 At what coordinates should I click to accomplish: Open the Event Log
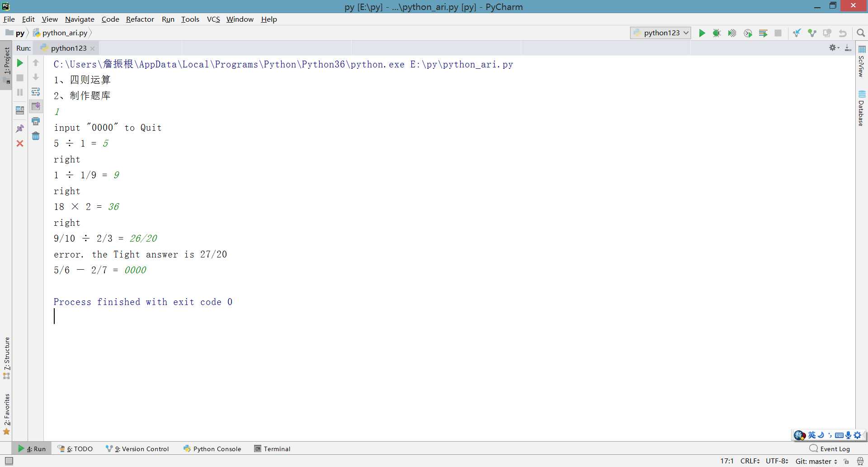pos(830,449)
